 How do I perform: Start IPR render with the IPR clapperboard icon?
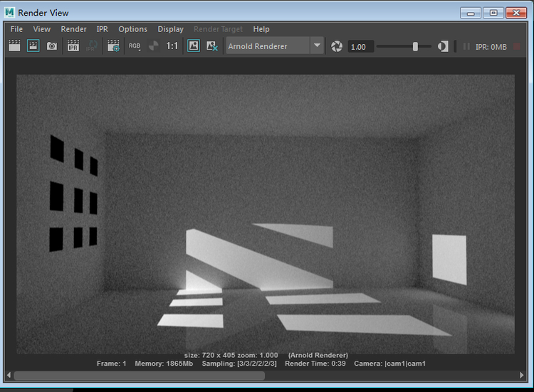(x=73, y=46)
